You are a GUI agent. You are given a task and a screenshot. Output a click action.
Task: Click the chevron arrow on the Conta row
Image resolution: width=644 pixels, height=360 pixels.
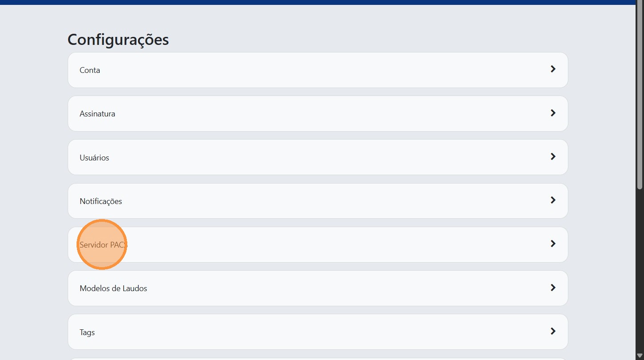tap(553, 69)
